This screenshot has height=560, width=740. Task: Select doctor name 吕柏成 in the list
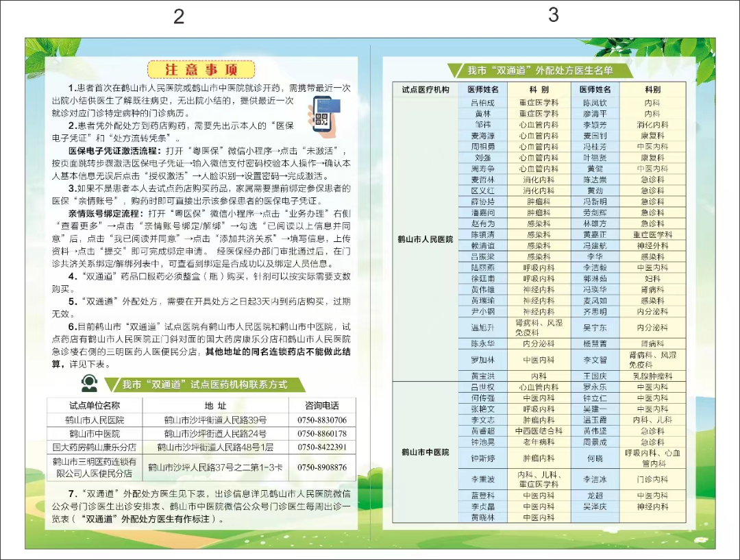coord(482,103)
